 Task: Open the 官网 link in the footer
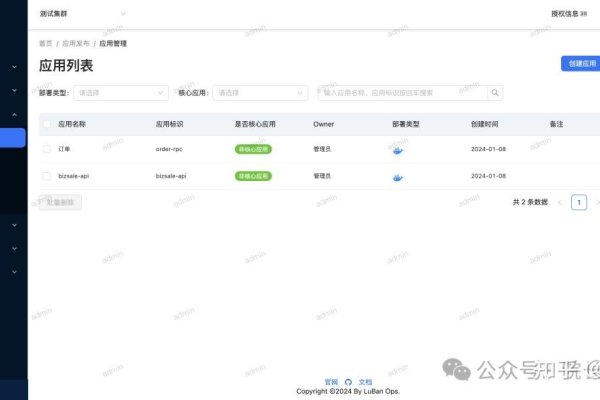pos(331,382)
